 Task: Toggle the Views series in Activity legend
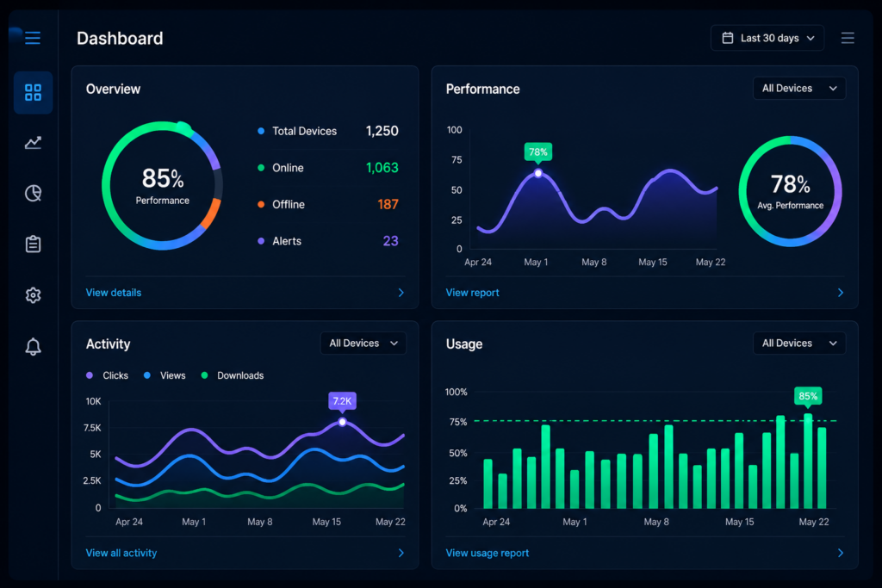coord(165,375)
